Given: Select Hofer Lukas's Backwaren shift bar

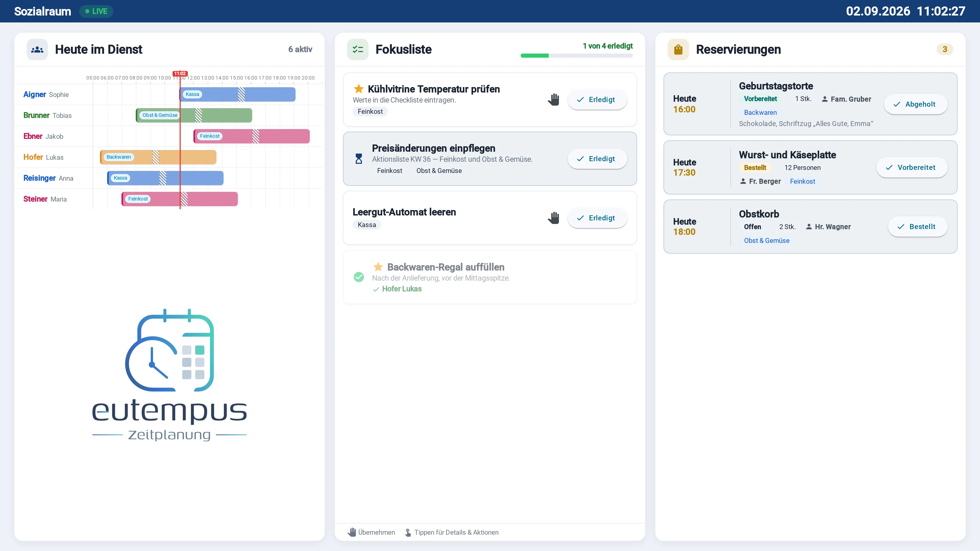Looking at the screenshot, I should (x=158, y=157).
